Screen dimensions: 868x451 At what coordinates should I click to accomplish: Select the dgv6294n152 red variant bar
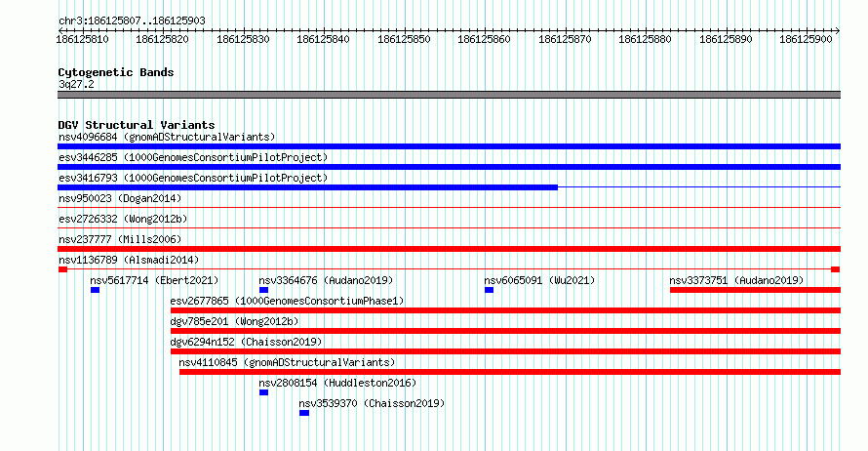coord(505,351)
